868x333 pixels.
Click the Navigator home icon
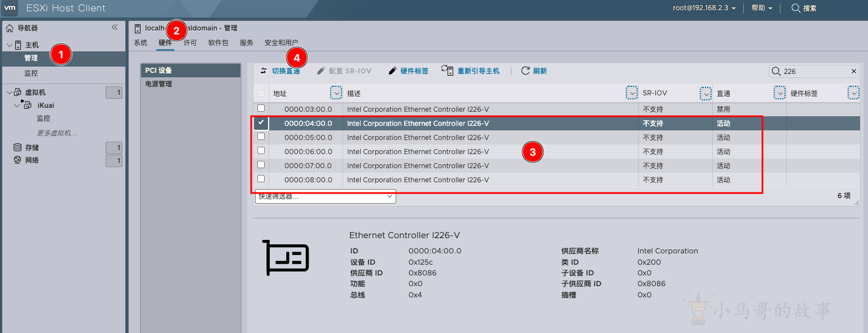(x=10, y=28)
